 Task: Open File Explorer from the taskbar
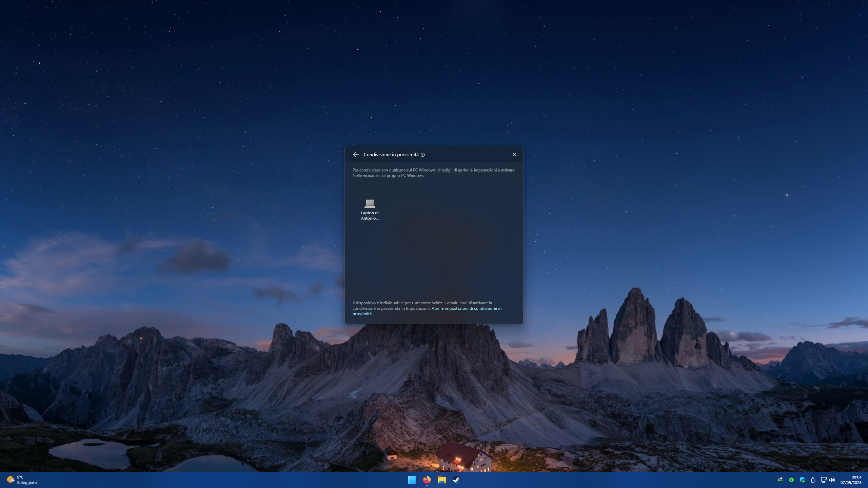pyautogui.click(x=441, y=480)
